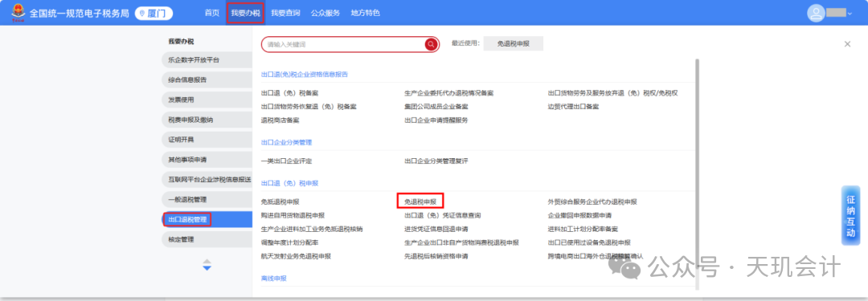Image resolution: width=868 pixels, height=301 pixels.
Task: Open the 公众服务 menu
Action: (325, 13)
